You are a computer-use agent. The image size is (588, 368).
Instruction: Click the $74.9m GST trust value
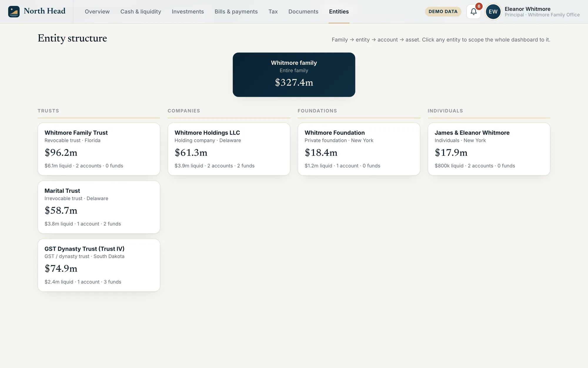(61, 268)
